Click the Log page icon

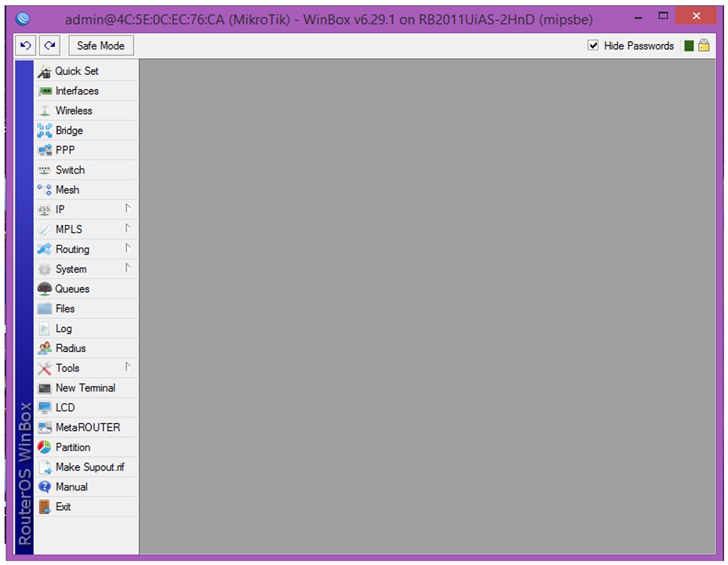coord(45,329)
